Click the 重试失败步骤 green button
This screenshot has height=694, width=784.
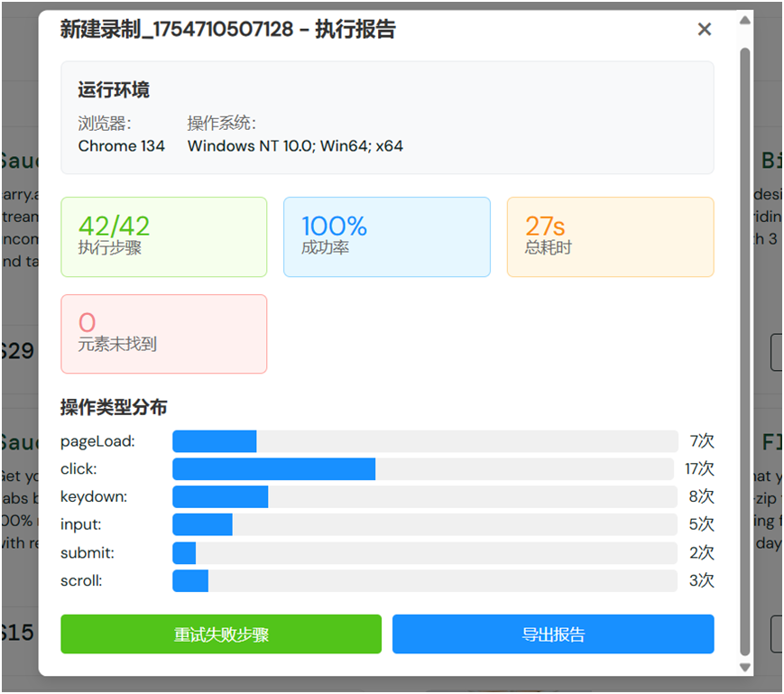pyautogui.click(x=220, y=634)
